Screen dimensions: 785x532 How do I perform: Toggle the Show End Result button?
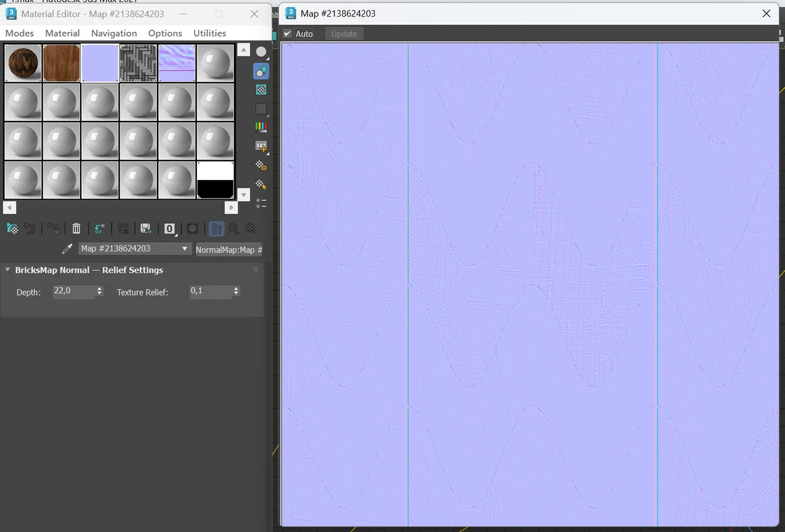coord(217,228)
